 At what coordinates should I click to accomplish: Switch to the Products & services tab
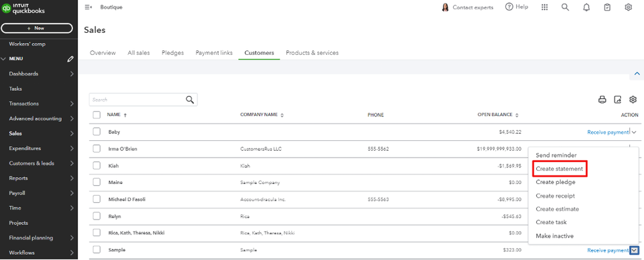pyautogui.click(x=312, y=53)
